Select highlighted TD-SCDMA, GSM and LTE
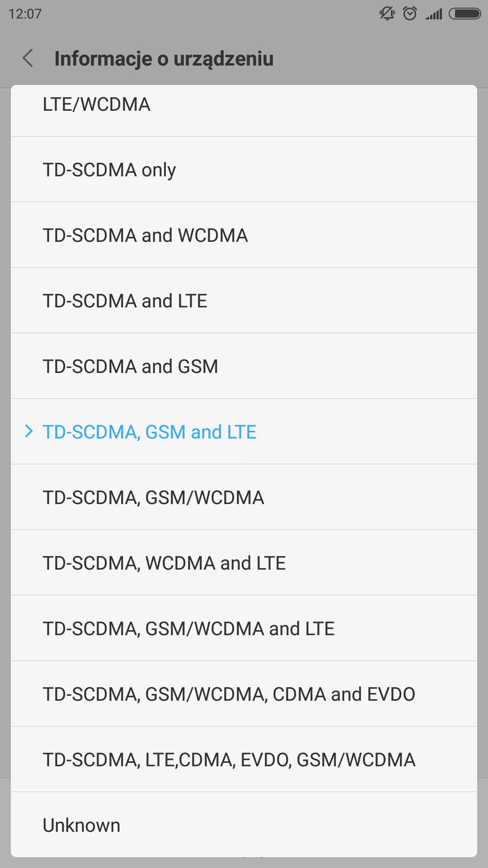 click(150, 432)
